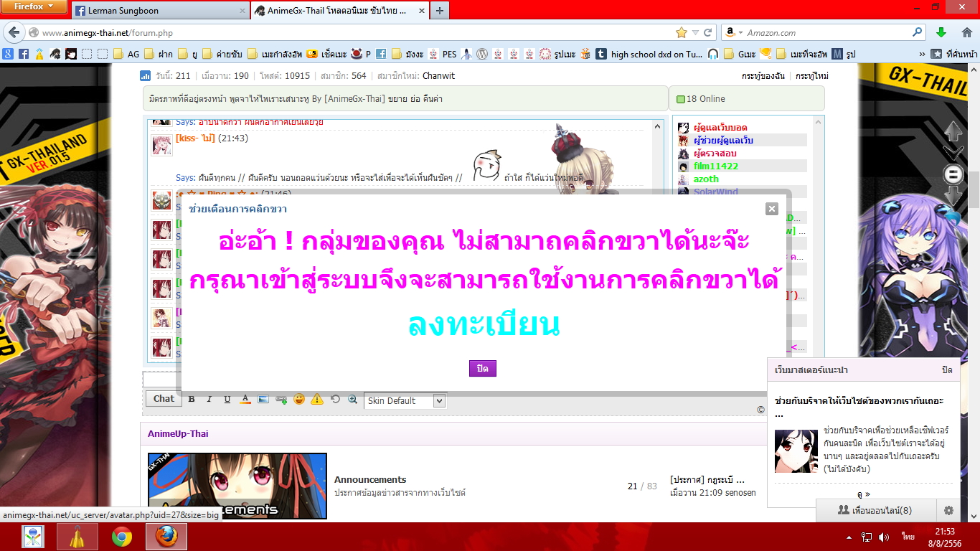
Task: Select the AnimeGx-Thai browser tab
Action: click(x=340, y=11)
